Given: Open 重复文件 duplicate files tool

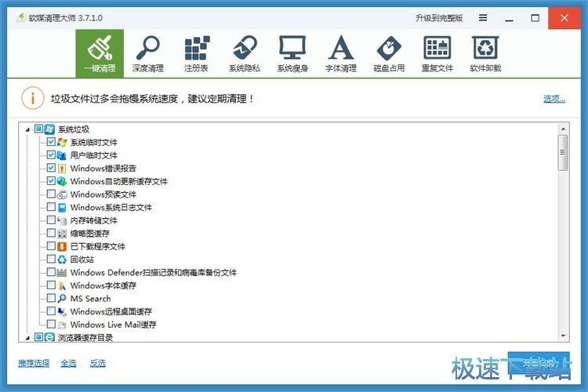Looking at the screenshot, I should tap(437, 53).
